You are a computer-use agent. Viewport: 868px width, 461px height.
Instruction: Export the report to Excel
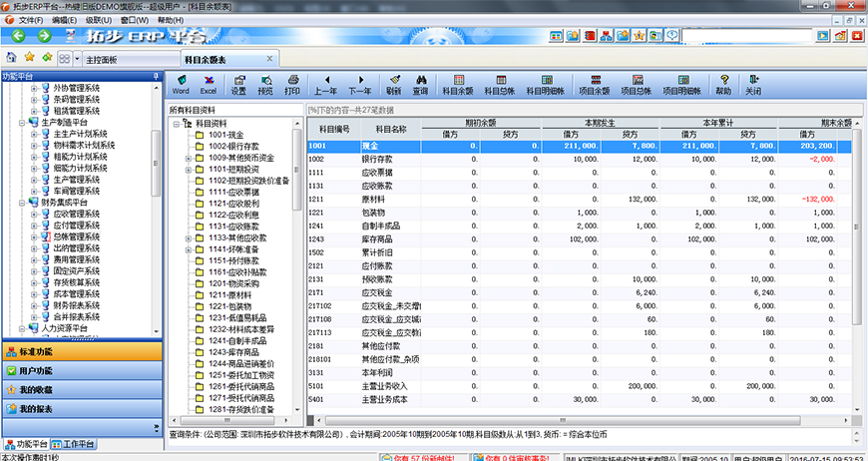[208, 84]
